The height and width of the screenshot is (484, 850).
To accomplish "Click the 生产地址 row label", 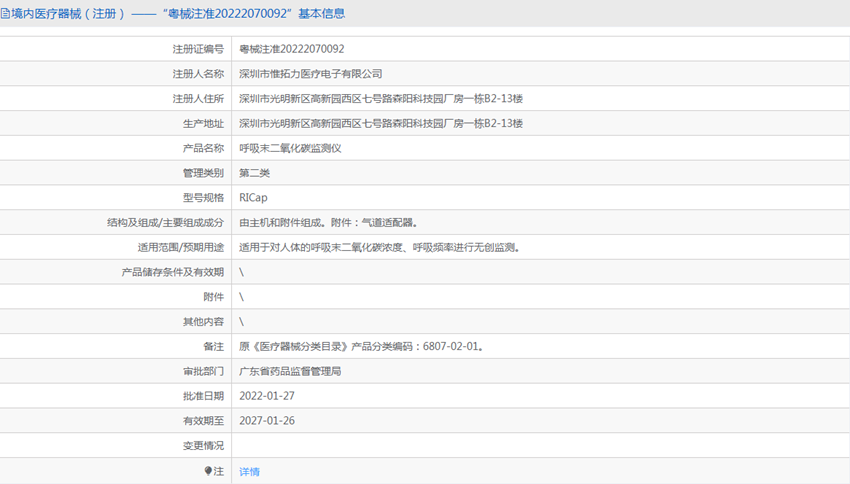I will (x=203, y=124).
